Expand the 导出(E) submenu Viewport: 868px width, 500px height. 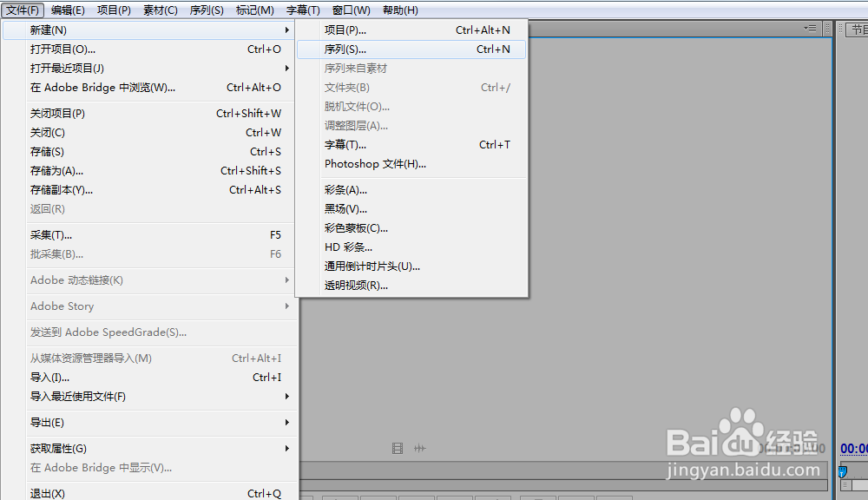point(149,423)
